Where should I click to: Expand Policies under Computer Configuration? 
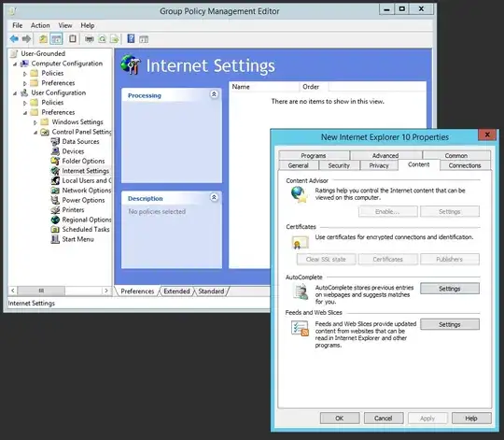[25, 74]
